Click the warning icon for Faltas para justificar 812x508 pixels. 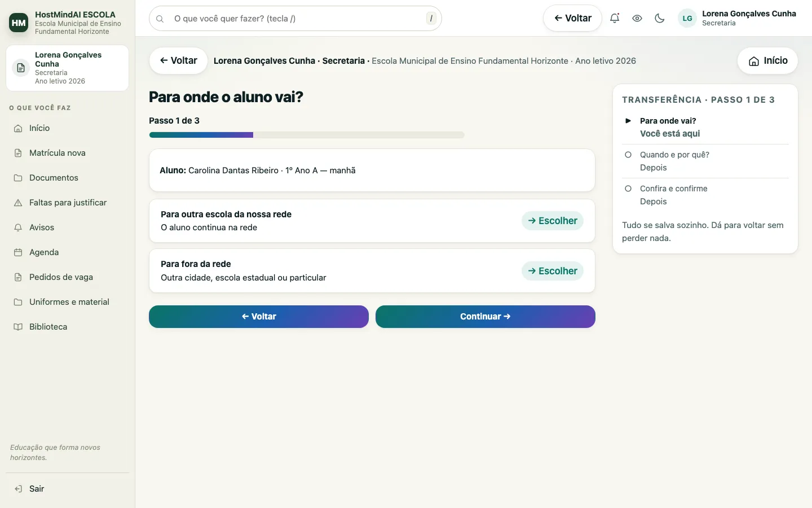[x=18, y=203]
